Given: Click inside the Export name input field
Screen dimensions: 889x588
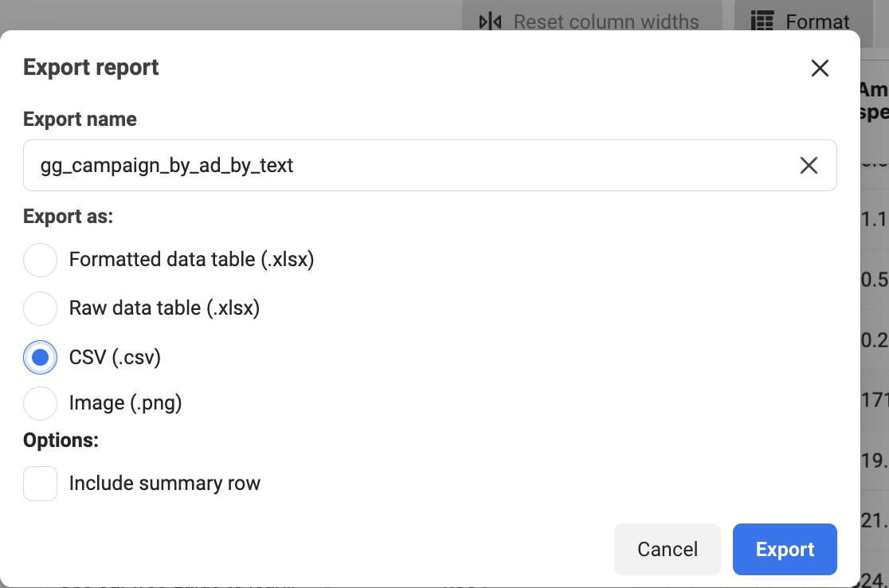Looking at the screenshot, I should pyautogui.click(x=398, y=166).
